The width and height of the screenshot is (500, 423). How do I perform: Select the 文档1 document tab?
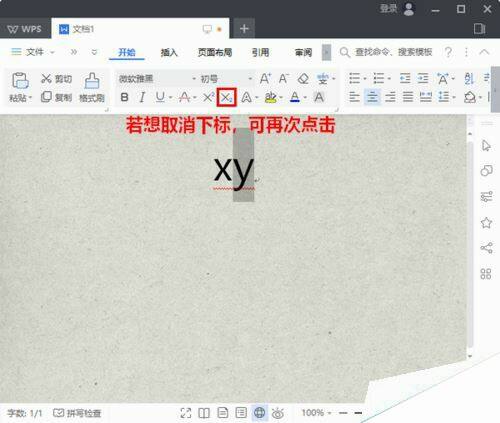point(140,29)
